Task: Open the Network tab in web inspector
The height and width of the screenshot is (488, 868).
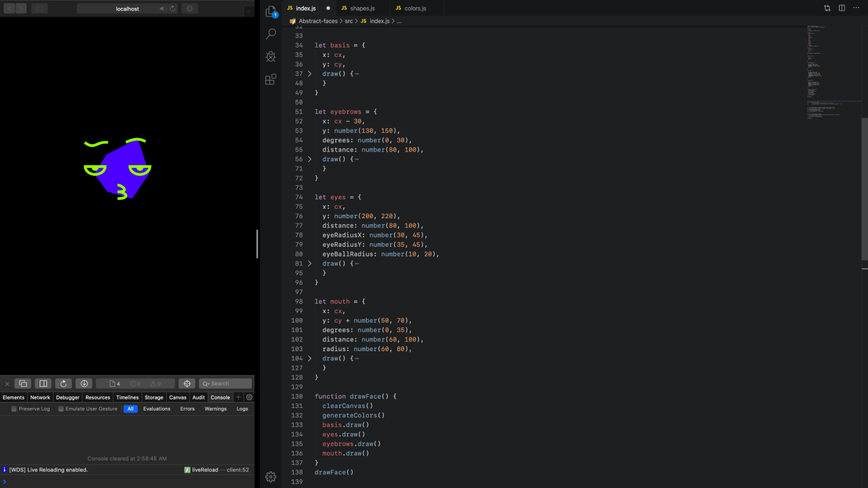Action: (40, 397)
